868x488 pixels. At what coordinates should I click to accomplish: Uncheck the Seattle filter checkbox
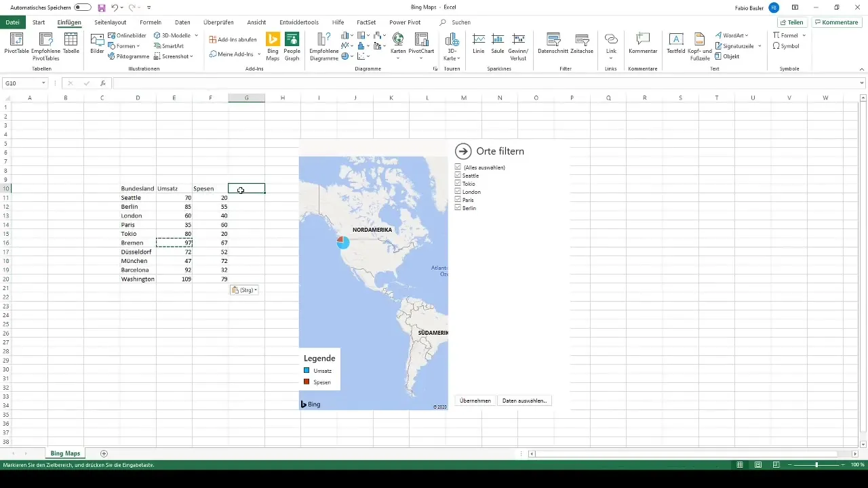(x=458, y=176)
